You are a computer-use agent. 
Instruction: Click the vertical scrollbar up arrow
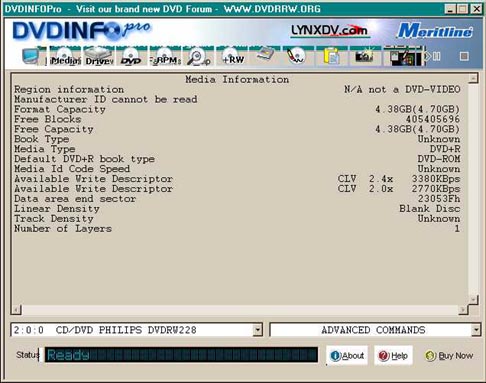pos(473,78)
